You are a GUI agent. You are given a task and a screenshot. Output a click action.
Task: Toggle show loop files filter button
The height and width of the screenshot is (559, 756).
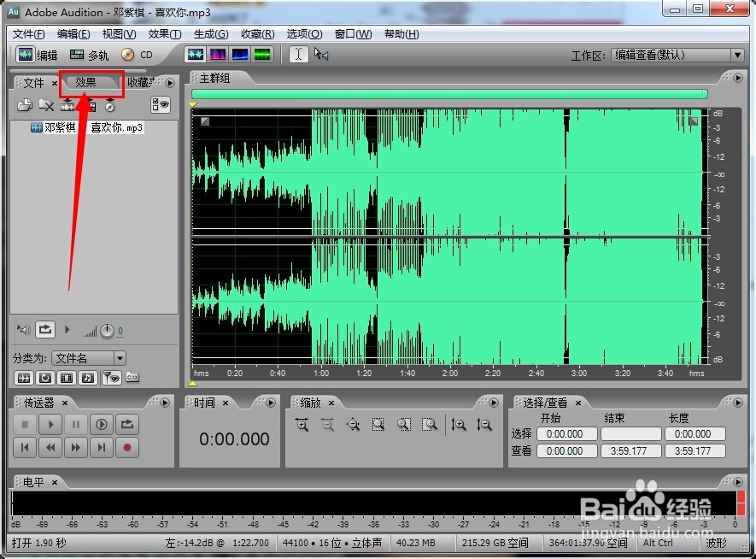tap(44, 378)
